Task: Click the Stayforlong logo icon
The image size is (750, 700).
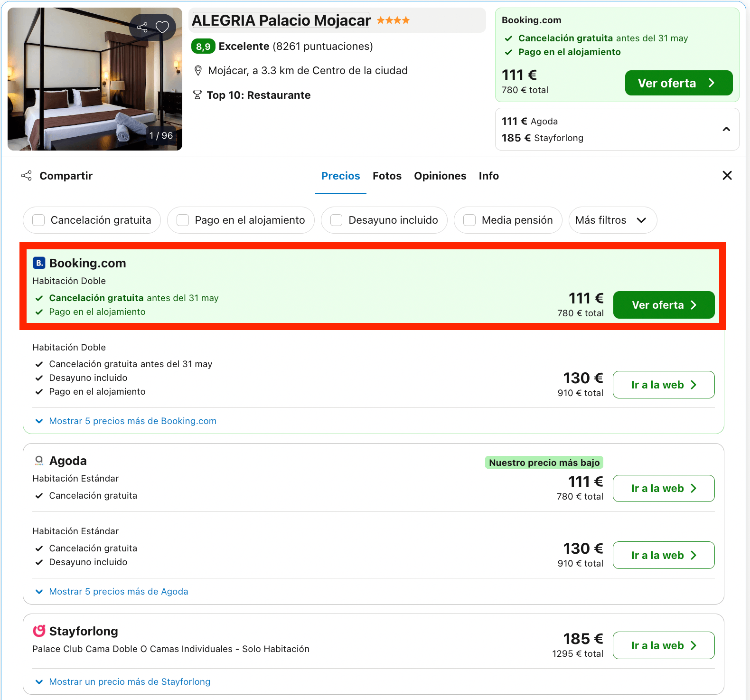Action: tap(39, 631)
